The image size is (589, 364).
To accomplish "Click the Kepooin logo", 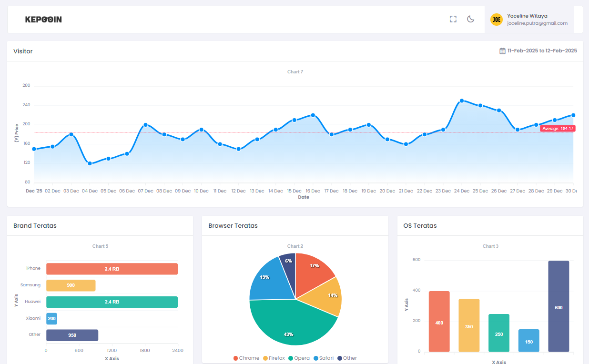I will click(x=43, y=20).
